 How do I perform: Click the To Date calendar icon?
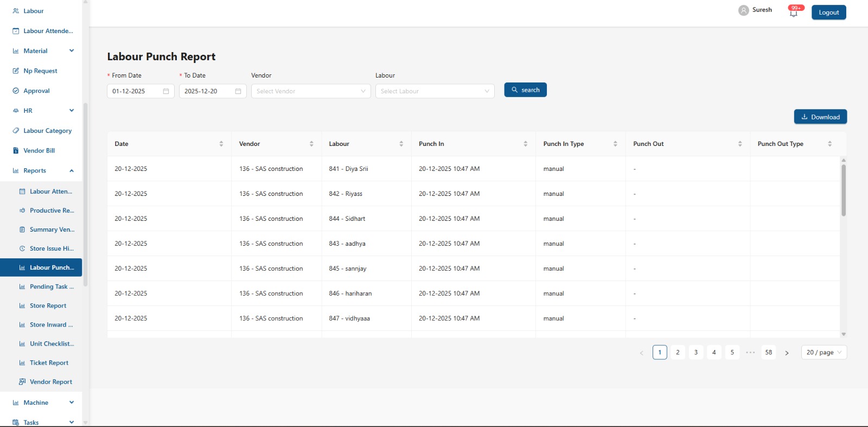(238, 91)
